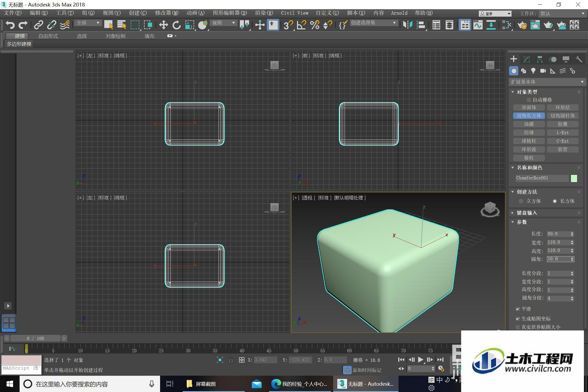The width and height of the screenshot is (588, 392).
Task: Open the Civil View menu
Action: tap(295, 13)
